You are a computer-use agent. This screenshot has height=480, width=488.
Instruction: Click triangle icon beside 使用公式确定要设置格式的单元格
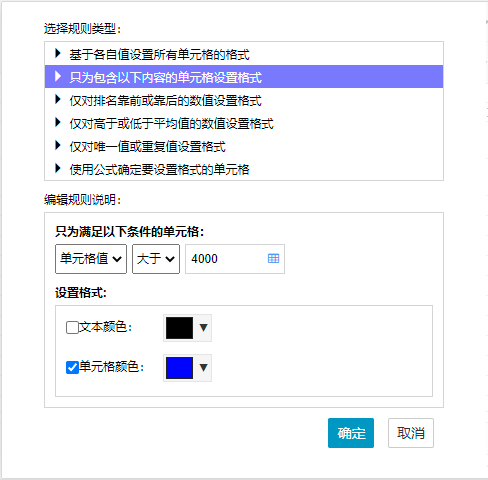point(58,168)
